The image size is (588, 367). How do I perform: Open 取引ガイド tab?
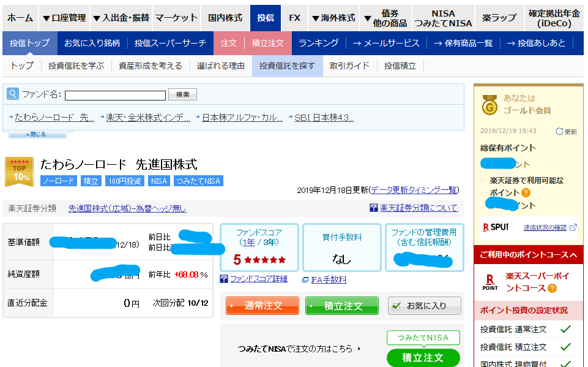coord(349,66)
